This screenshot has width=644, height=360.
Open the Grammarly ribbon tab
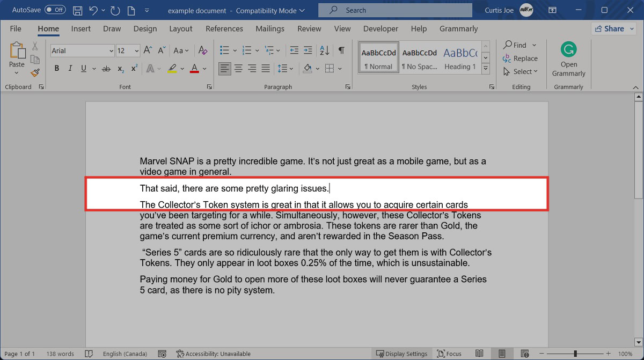tap(458, 29)
